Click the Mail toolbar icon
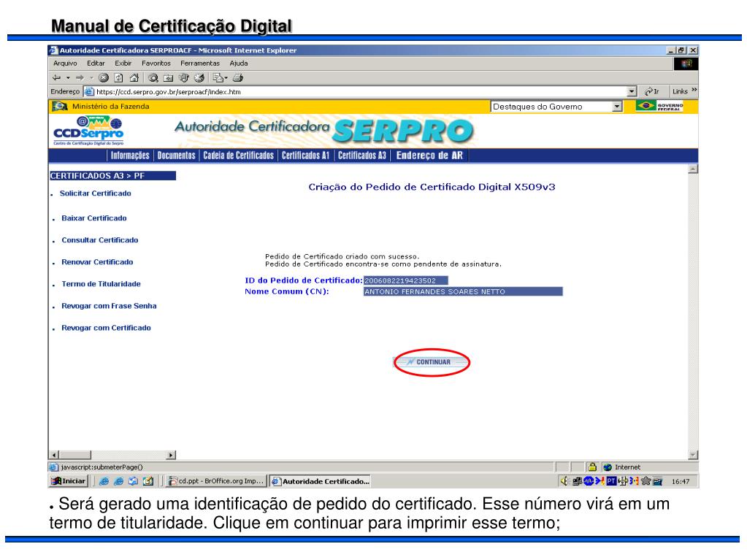Screen dimensions: 747x560 click(x=218, y=77)
